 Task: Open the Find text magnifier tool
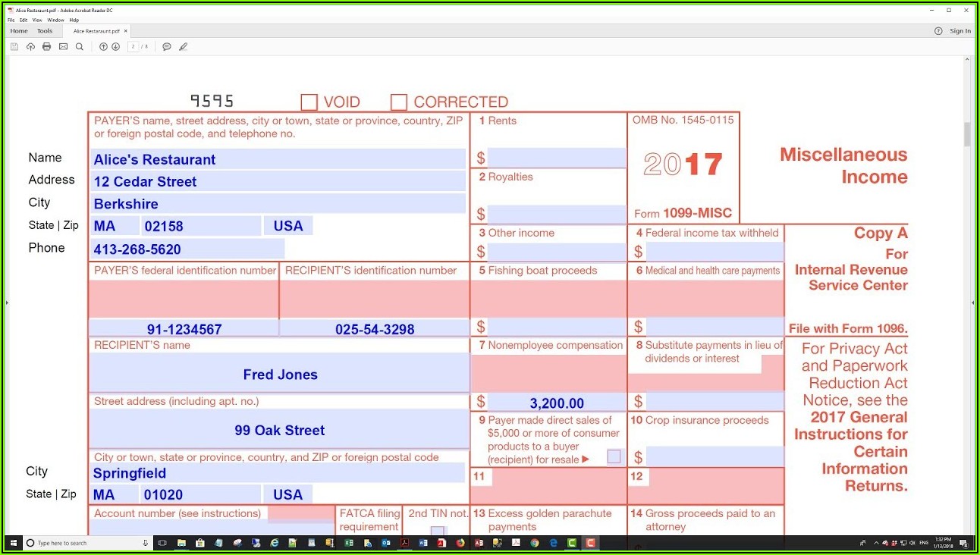point(80,47)
